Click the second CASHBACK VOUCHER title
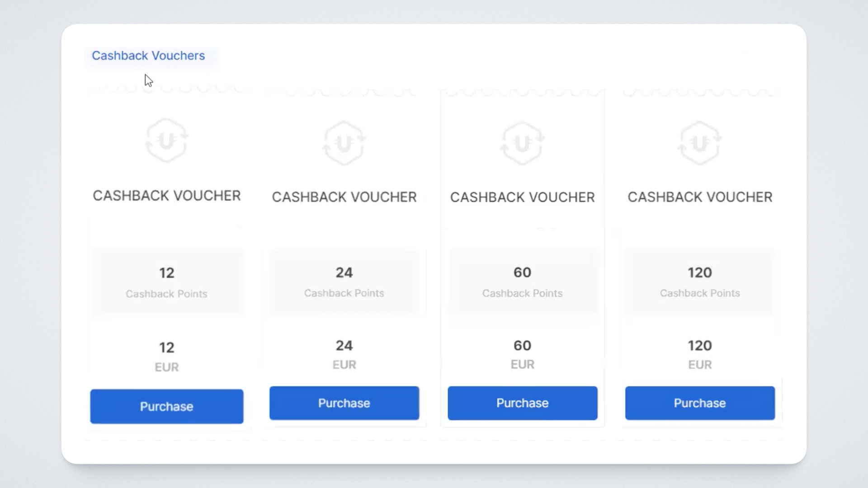 [344, 197]
